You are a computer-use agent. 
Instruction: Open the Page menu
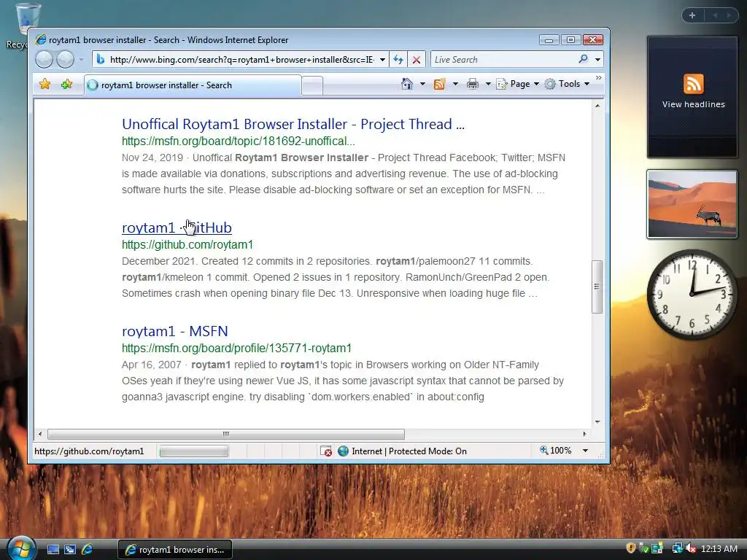(517, 84)
